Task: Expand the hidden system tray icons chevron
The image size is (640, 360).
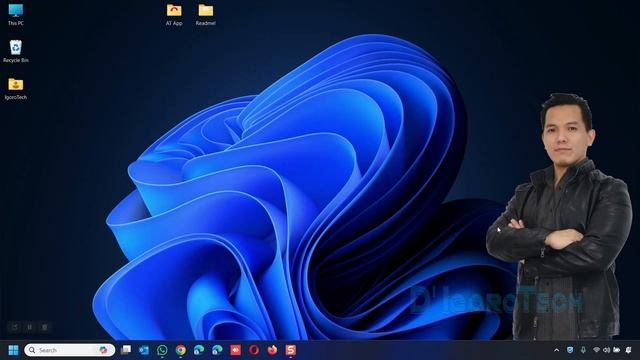Action: coord(556,350)
